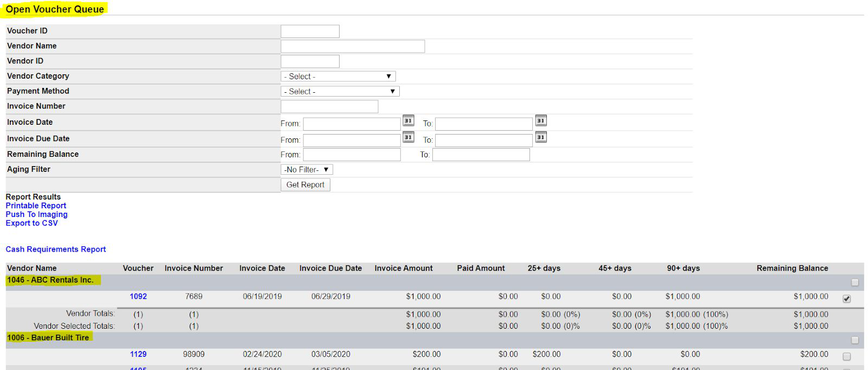868x370 pixels.
Task: Click the Invoice Number column header
Action: coord(194,268)
